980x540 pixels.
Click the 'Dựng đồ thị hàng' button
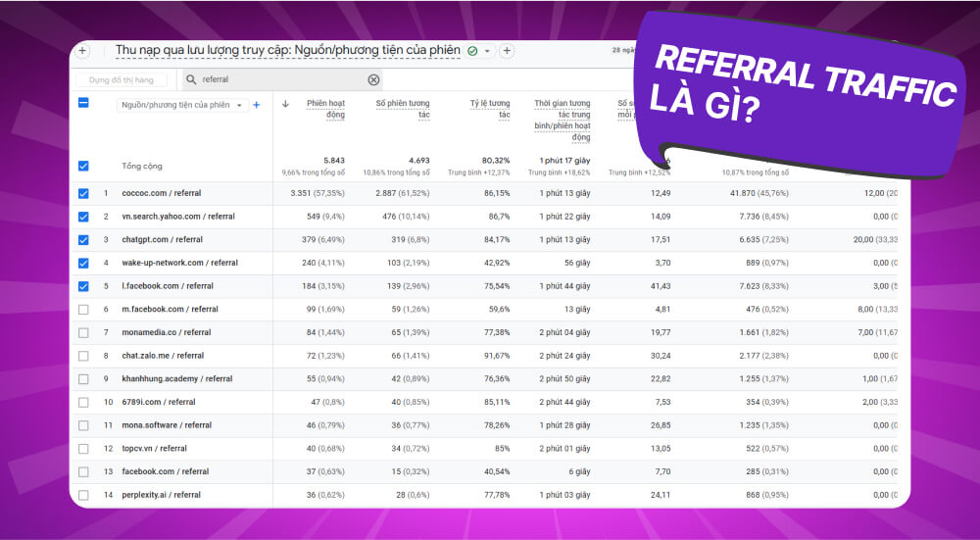pyautogui.click(x=122, y=80)
